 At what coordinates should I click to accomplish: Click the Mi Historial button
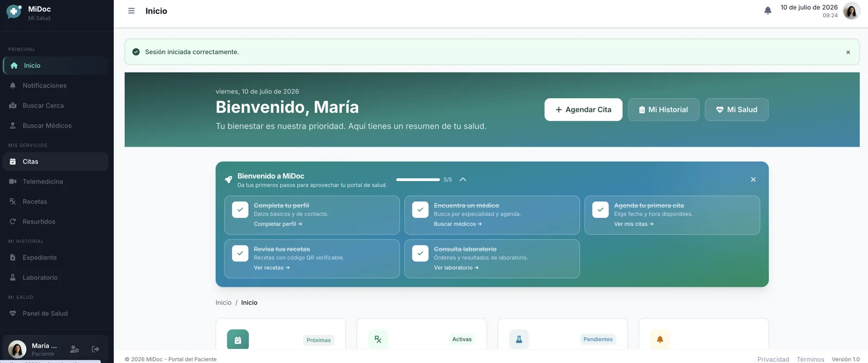[663, 109]
